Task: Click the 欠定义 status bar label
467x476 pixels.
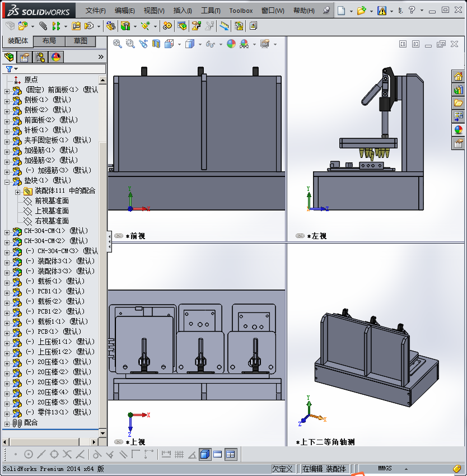Action: (283, 469)
